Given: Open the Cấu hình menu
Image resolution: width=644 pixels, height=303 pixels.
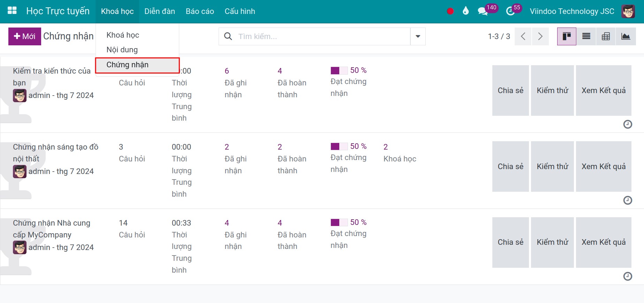Looking at the screenshot, I should tap(240, 11).
